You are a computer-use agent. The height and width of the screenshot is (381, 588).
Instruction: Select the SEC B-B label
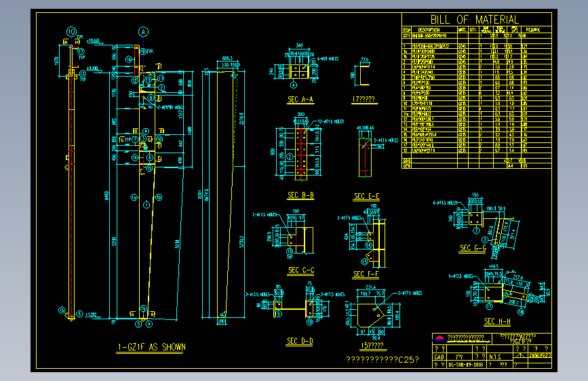[300, 195]
